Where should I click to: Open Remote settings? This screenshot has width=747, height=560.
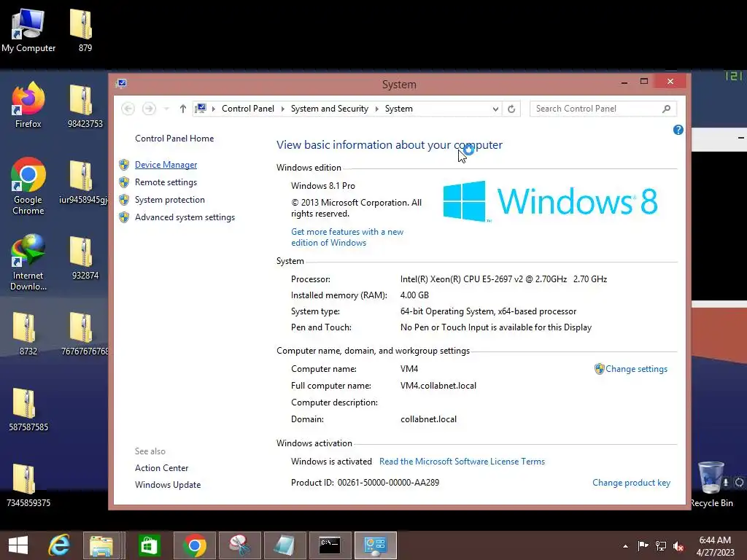tap(166, 182)
